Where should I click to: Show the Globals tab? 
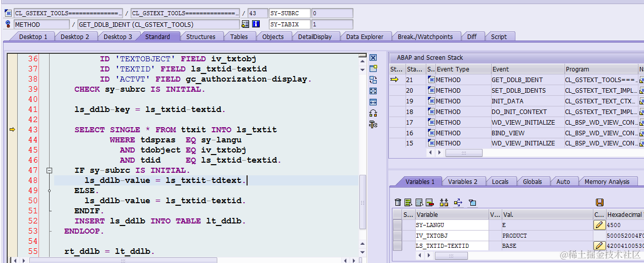[533, 181]
